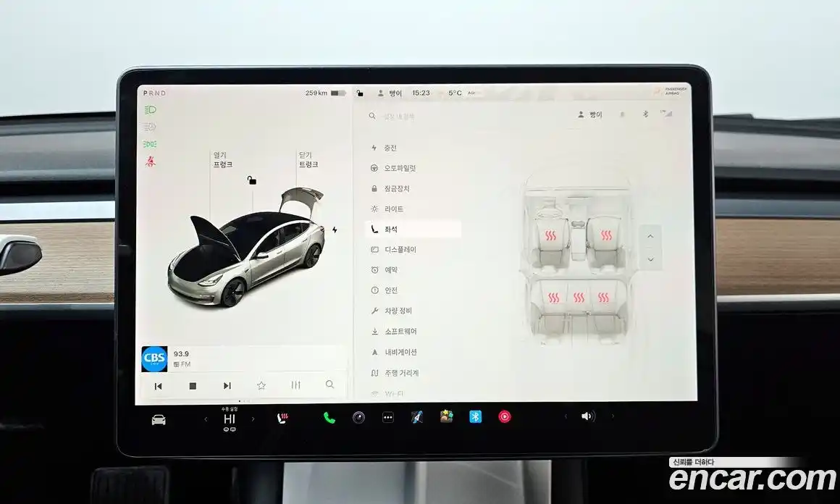This screenshot has width=840, height=504.
Task: Tap the lock icon above the car
Action: point(251,180)
